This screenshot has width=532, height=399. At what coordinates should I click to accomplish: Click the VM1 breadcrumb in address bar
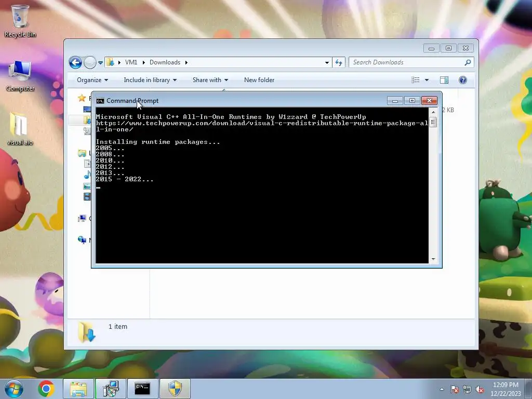coord(131,62)
